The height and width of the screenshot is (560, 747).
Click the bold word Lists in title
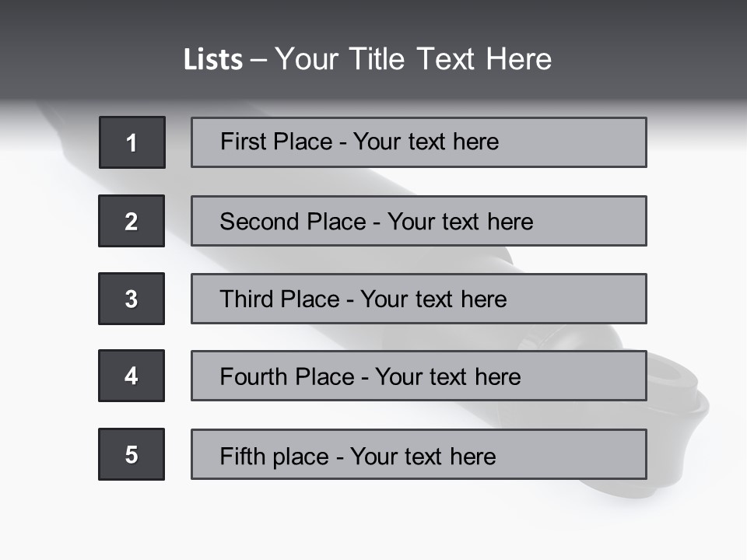[212, 59]
